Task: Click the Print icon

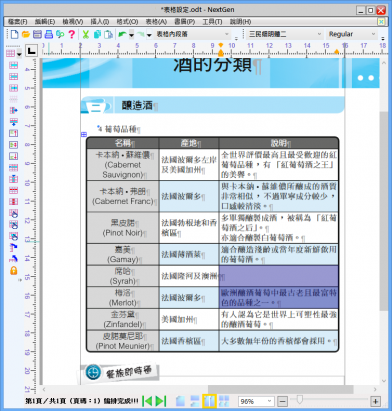Action: (x=49, y=34)
